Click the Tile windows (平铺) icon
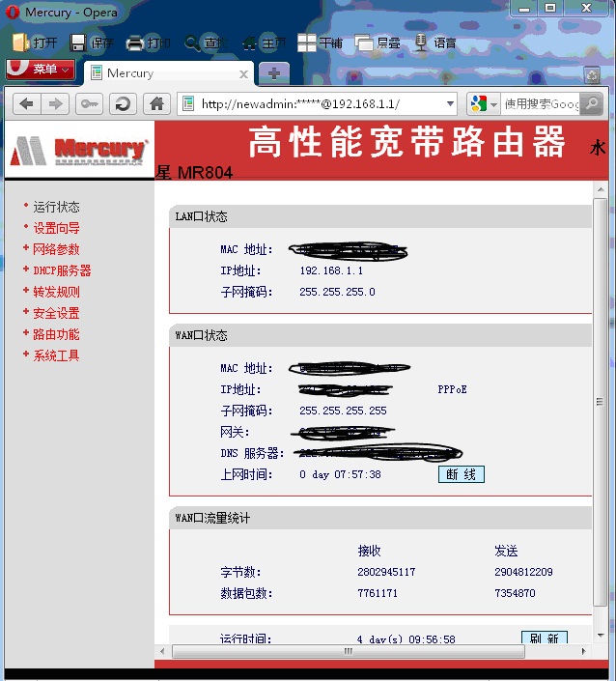Screen dimensions: 616x681 coord(306,43)
